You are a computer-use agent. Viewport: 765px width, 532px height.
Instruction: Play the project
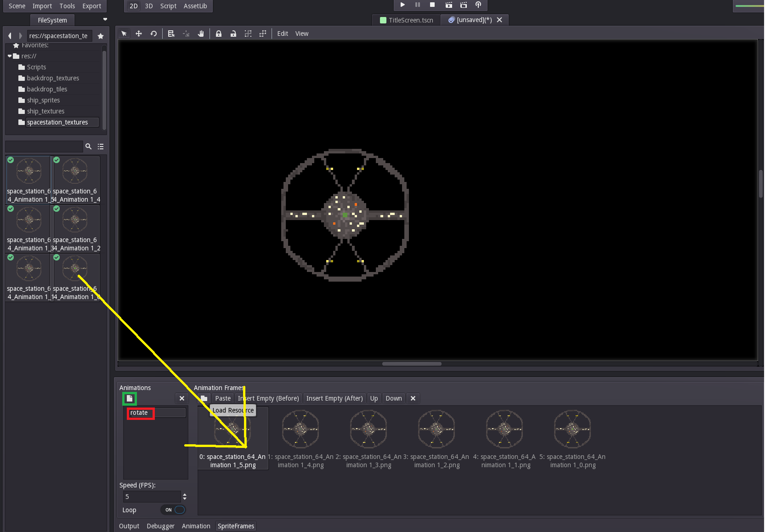click(x=402, y=5)
